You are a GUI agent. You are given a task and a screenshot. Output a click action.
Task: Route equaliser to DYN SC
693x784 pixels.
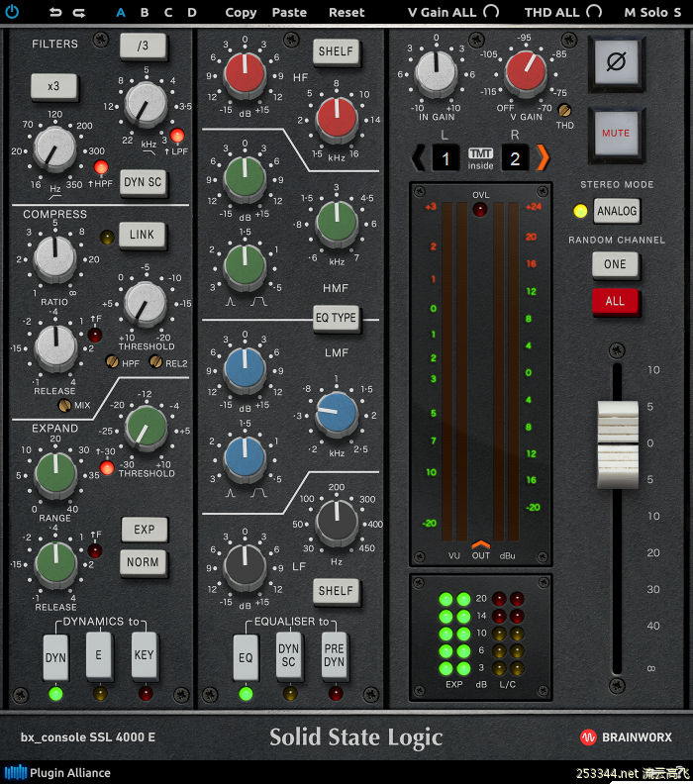288,655
